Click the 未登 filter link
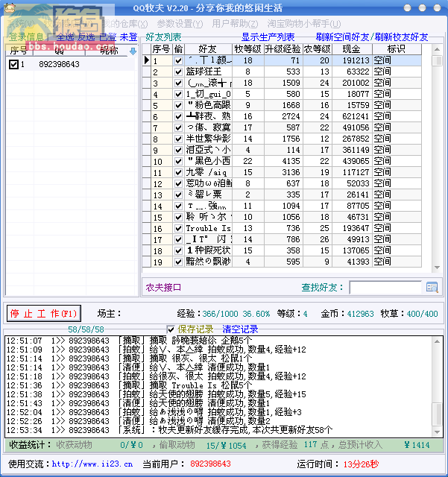The image size is (448, 477). coord(129,37)
